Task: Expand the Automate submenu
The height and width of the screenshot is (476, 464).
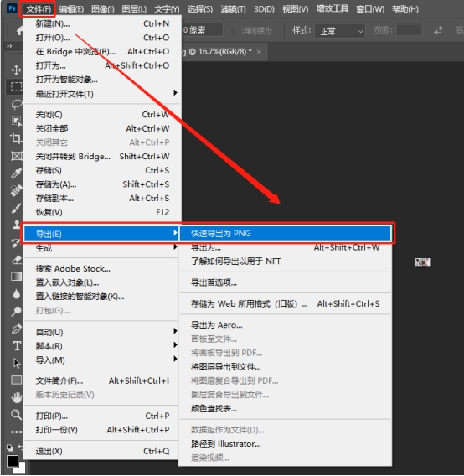Action: tap(102, 332)
